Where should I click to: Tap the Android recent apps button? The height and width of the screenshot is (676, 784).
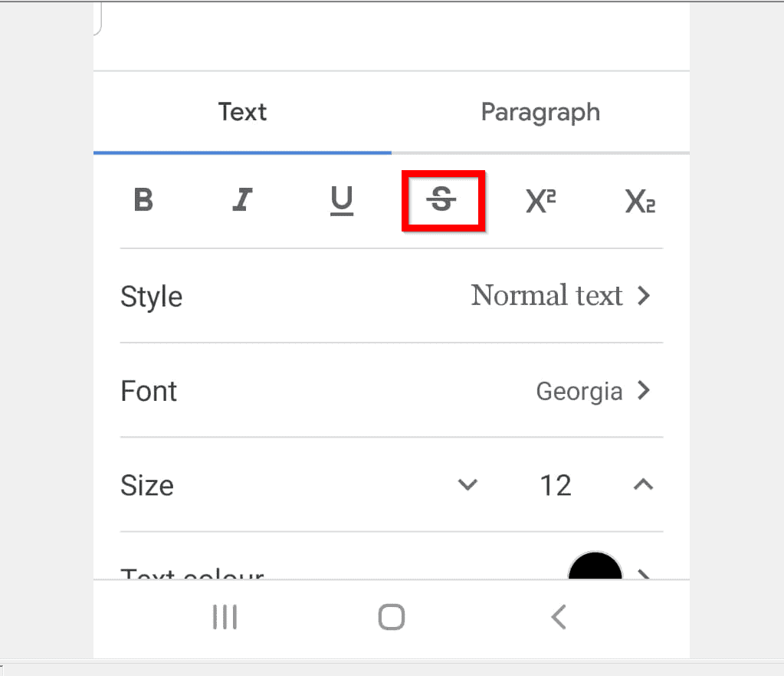[224, 617]
